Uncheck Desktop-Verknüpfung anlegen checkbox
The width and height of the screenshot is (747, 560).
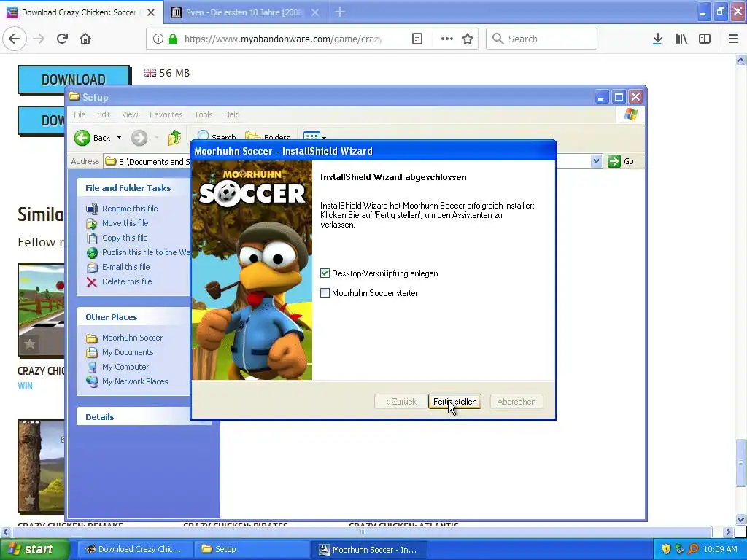(325, 273)
